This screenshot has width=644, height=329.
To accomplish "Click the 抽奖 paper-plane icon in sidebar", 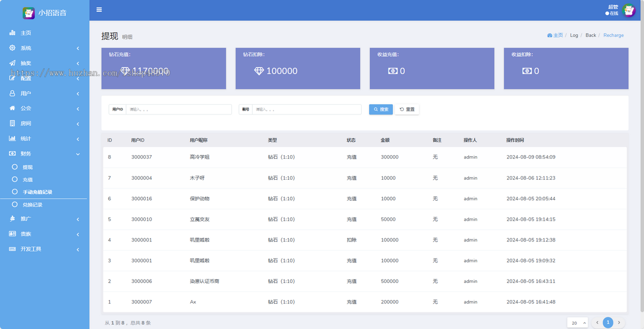I will click(12, 63).
